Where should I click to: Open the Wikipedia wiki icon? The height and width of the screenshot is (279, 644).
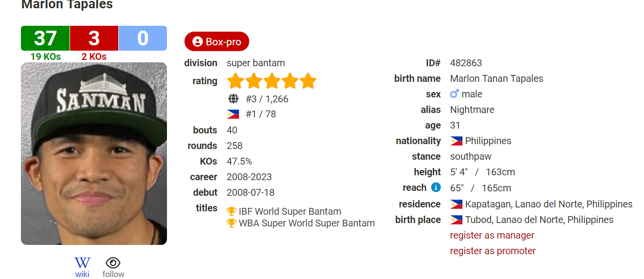[x=82, y=263]
